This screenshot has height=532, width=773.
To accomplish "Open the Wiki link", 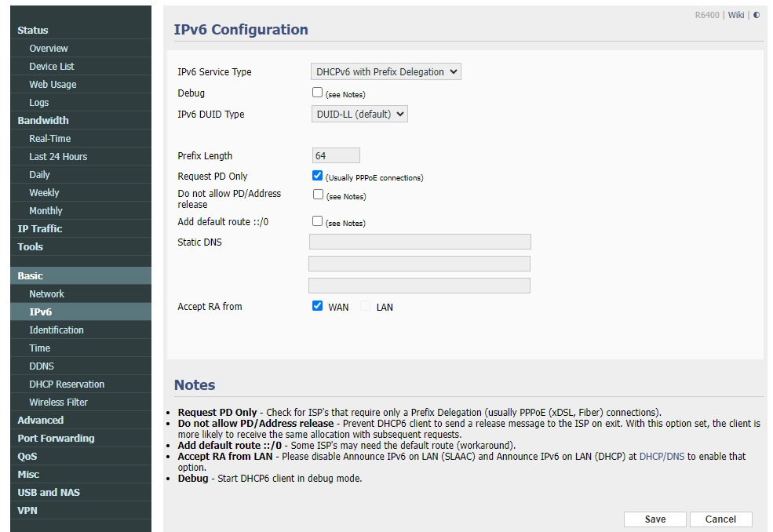I will (x=735, y=14).
